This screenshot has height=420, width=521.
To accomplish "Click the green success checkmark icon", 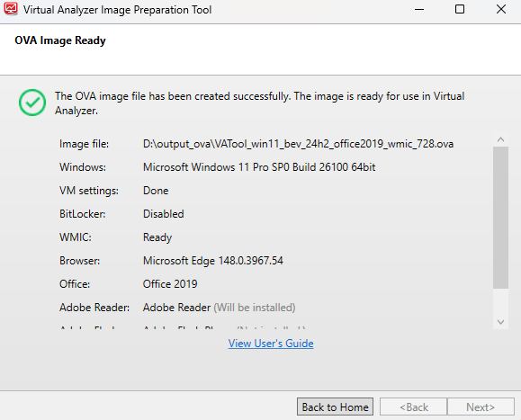I will 32,103.
